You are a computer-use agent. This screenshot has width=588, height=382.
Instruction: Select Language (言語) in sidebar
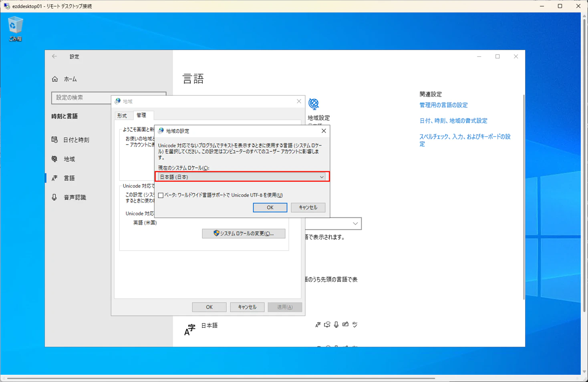[63, 178]
